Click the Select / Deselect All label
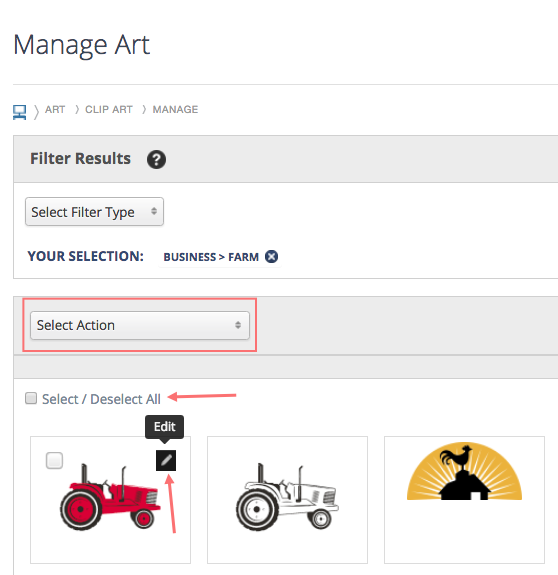The width and height of the screenshot is (558, 575). (x=101, y=399)
